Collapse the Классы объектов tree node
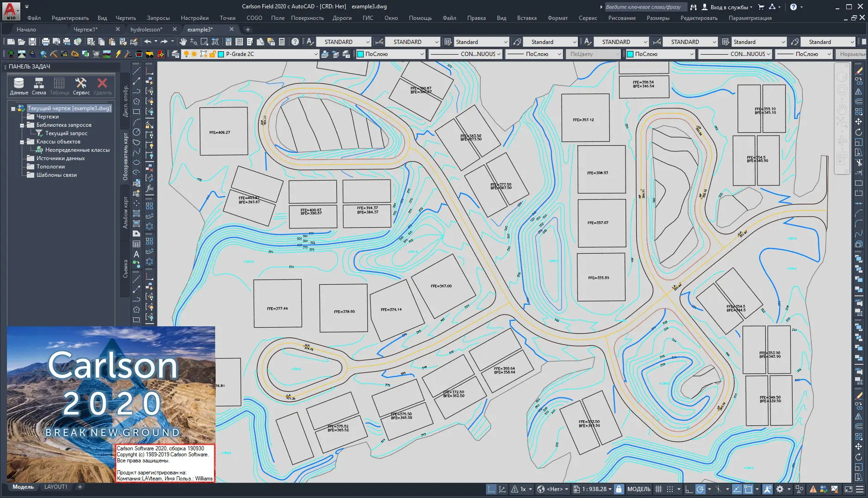Viewport: 868px width, 498px height. (22, 142)
